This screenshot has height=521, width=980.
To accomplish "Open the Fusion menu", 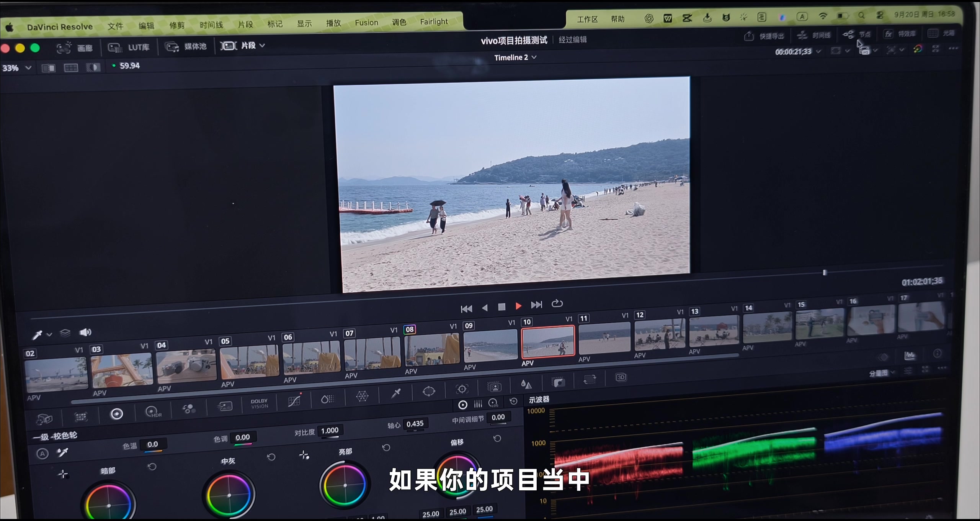I will pos(366,23).
